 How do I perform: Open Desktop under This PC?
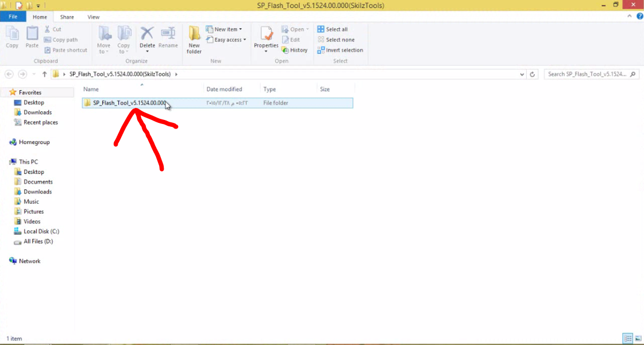pyautogui.click(x=34, y=172)
